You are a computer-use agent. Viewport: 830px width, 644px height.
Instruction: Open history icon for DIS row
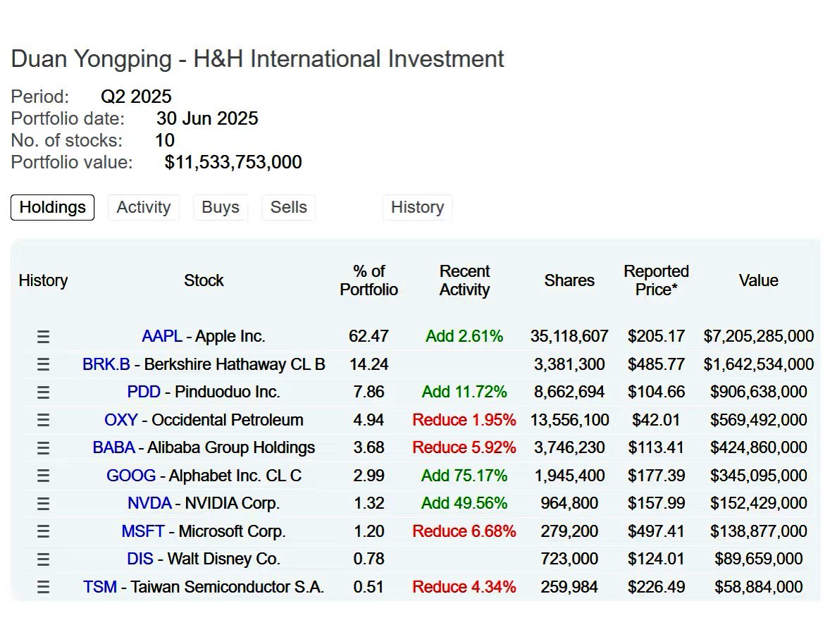44,559
